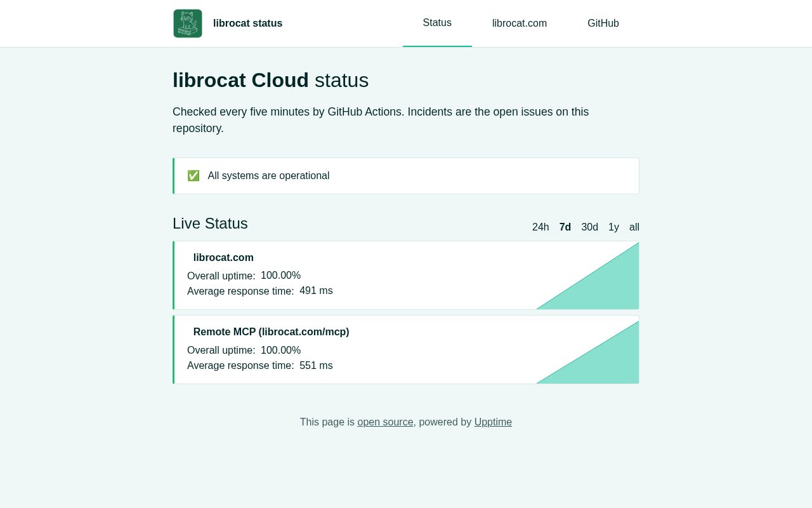The width and height of the screenshot is (812, 508).
Task: Open the librocat.com navigation link
Action: pyautogui.click(x=520, y=23)
